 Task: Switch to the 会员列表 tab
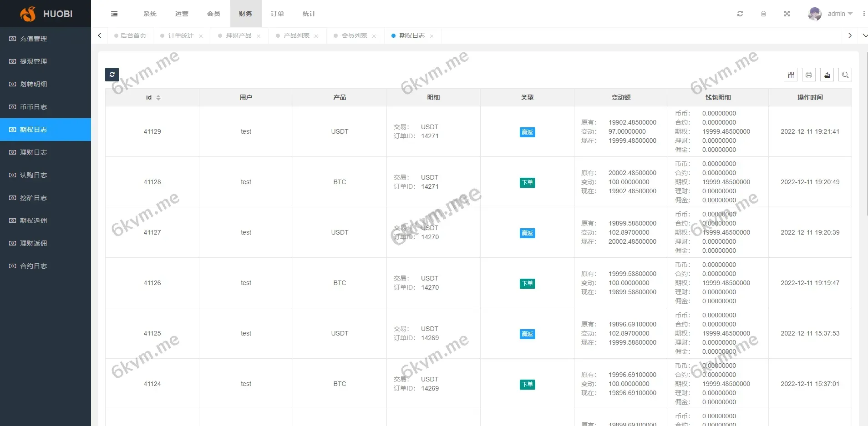click(x=354, y=35)
